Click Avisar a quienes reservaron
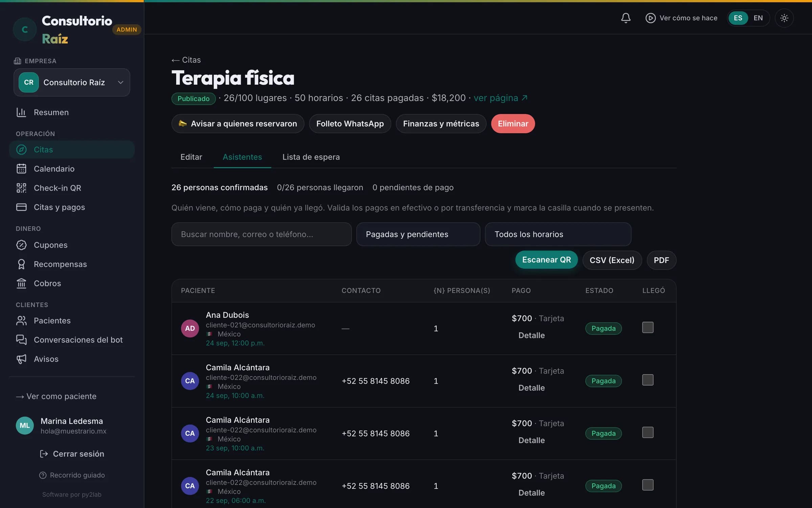This screenshot has height=508, width=812. pos(238,124)
